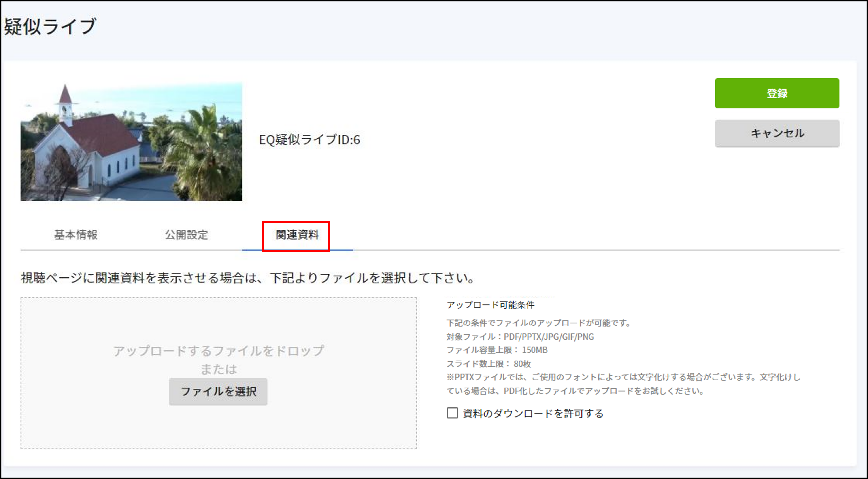868x479 pixels.
Task: Click the EQ疑似ライブID:6 title text
Action: click(309, 139)
